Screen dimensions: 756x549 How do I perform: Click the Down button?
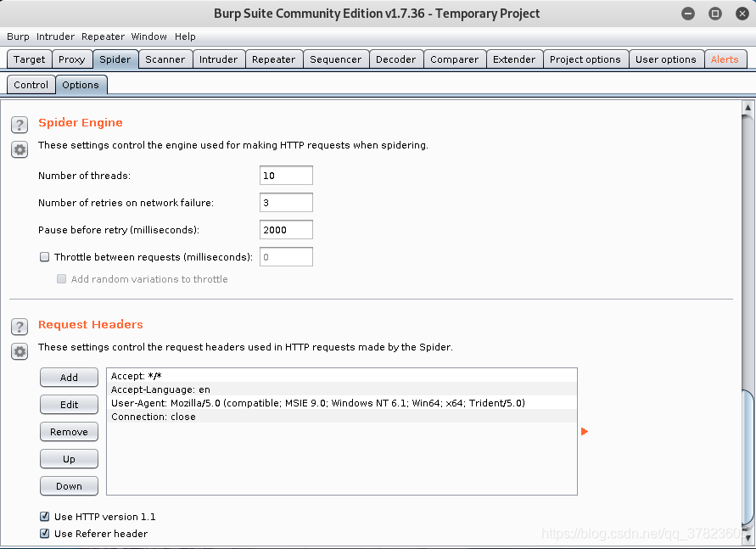[x=69, y=486]
